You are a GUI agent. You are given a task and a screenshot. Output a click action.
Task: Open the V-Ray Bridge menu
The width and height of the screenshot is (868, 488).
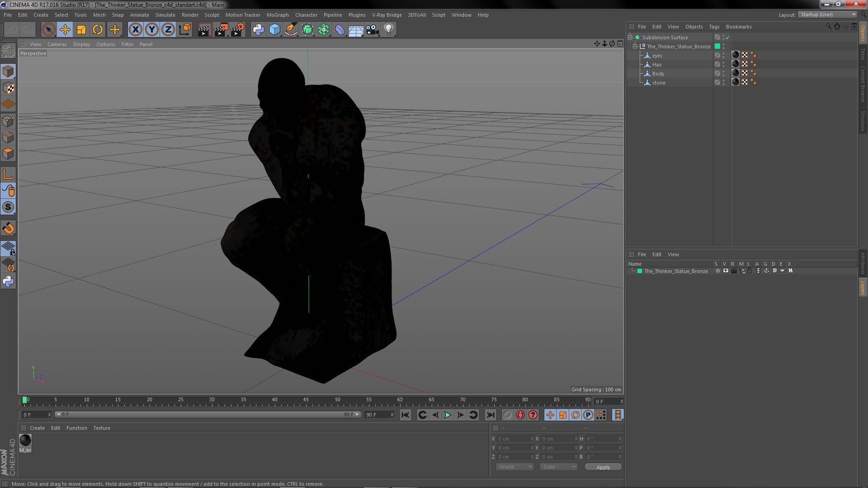coord(387,15)
